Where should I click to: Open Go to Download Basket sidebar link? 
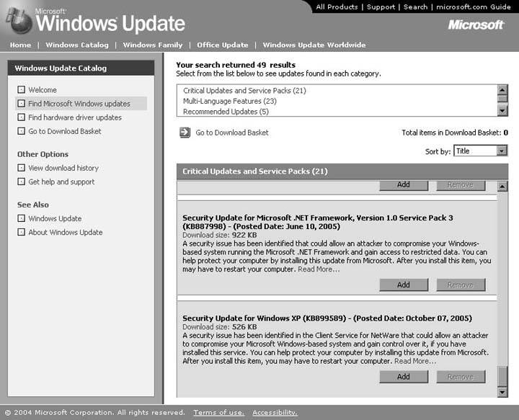coord(65,131)
